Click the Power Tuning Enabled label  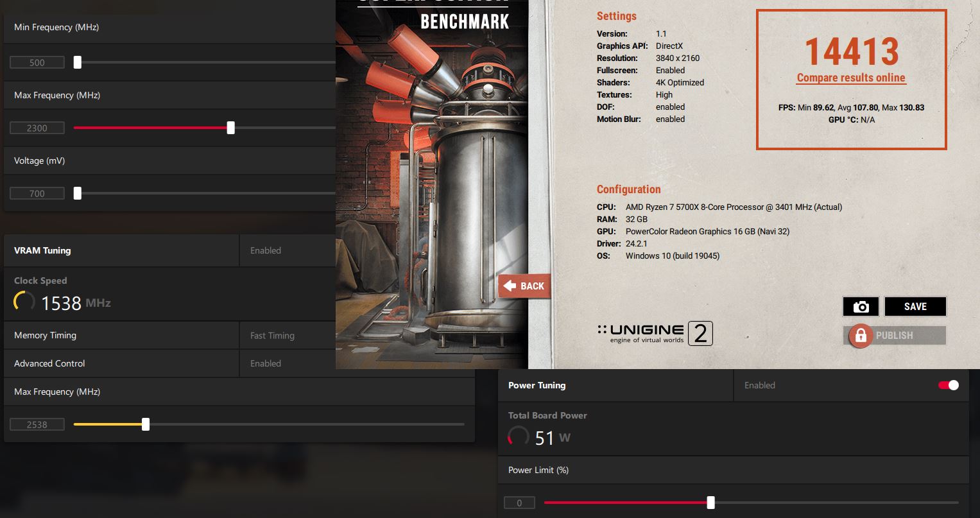[x=760, y=385]
